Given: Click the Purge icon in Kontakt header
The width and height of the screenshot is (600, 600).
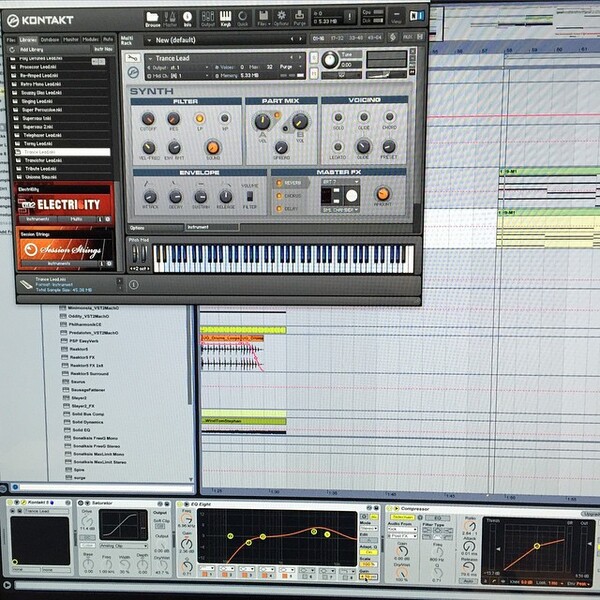Looking at the screenshot, I should [x=299, y=18].
